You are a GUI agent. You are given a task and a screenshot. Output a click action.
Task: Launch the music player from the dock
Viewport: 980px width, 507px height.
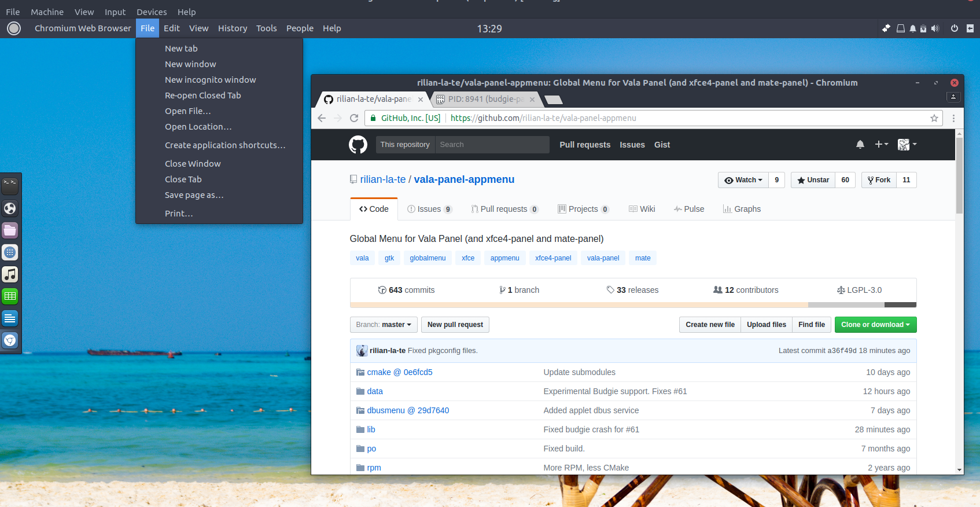(10, 274)
